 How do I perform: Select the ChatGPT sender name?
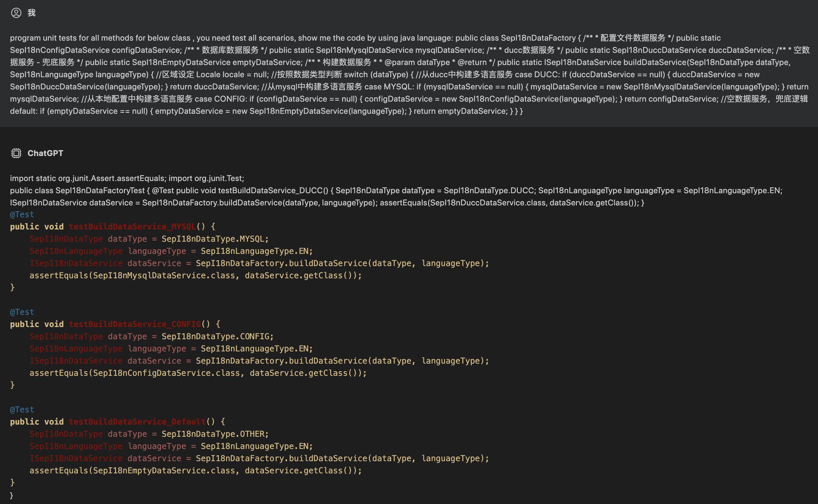45,153
